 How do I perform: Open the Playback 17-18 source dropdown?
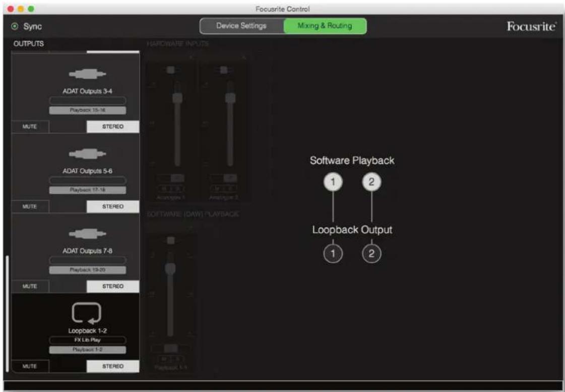pos(88,190)
